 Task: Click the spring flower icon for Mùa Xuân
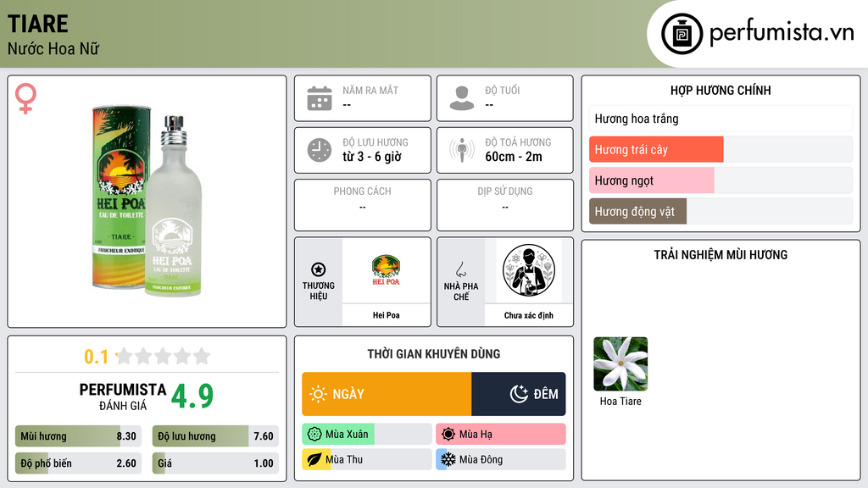click(314, 435)
